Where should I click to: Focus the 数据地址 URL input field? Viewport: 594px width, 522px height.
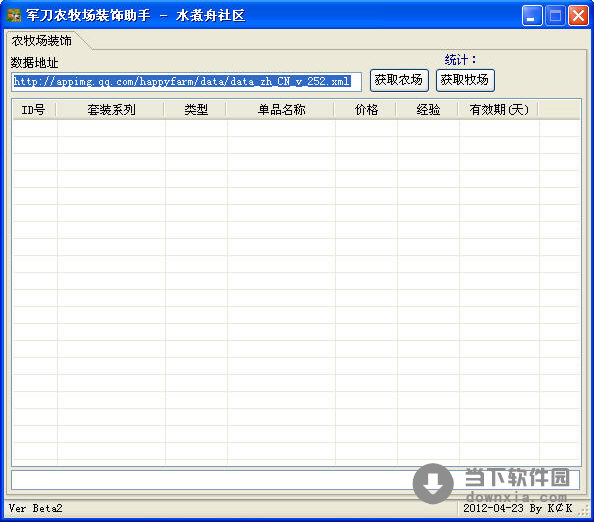click(x=186, y=82)
